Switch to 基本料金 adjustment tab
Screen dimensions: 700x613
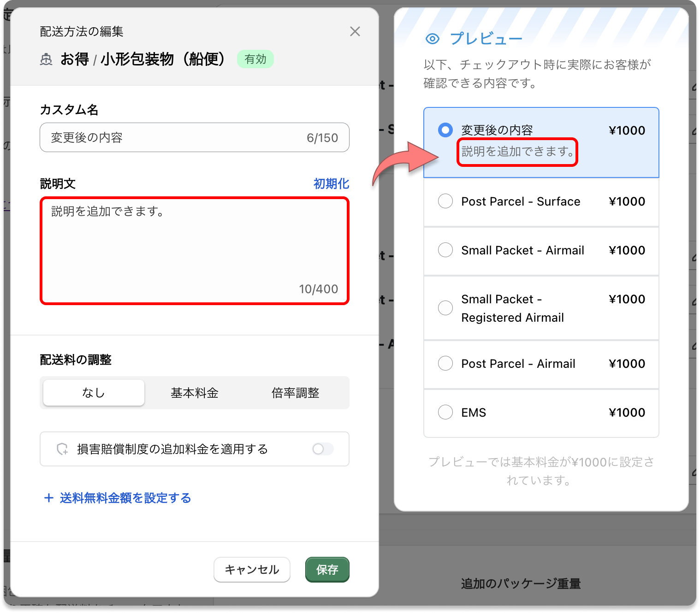click(x=194, y=393)
